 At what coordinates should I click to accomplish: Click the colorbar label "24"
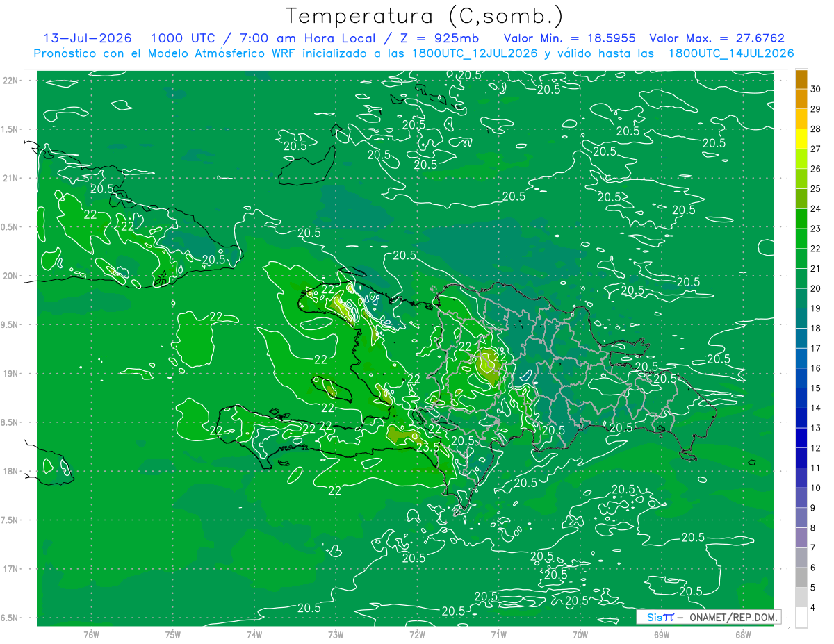click(x=816, y=208)
